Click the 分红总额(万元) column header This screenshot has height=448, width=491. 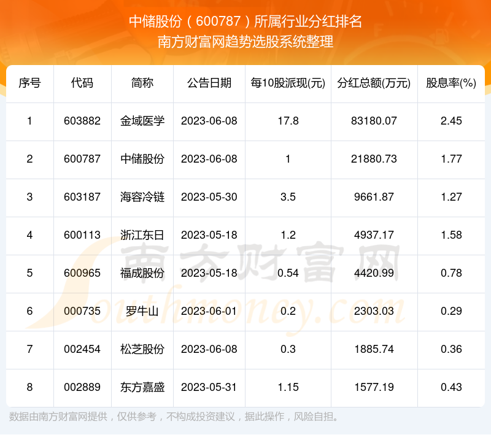374,83
